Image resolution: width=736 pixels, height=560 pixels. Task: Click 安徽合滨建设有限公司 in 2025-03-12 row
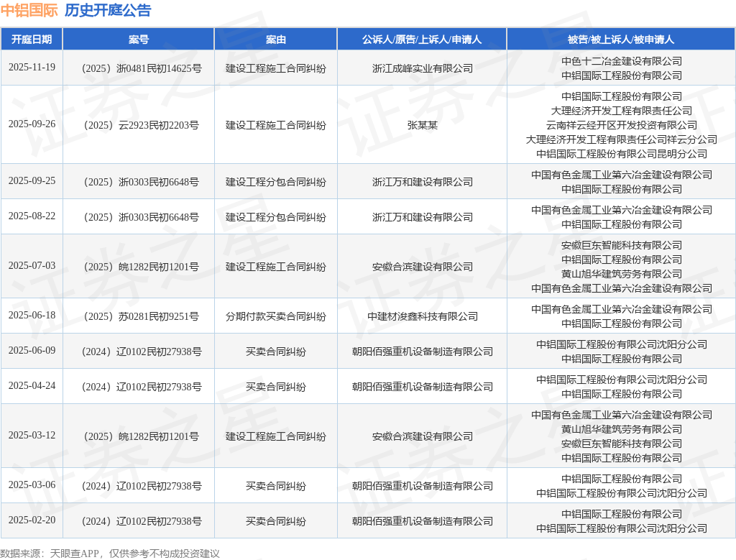tap(423, 436)
